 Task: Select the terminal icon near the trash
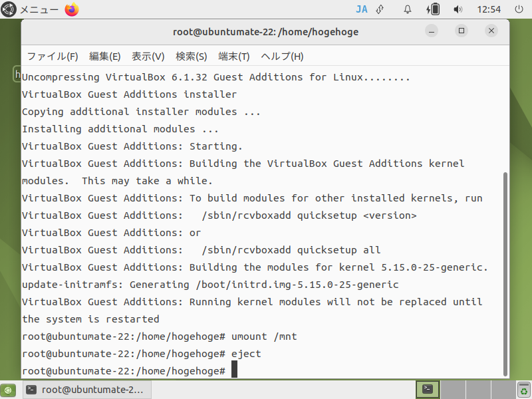click(x=428, y=390)
